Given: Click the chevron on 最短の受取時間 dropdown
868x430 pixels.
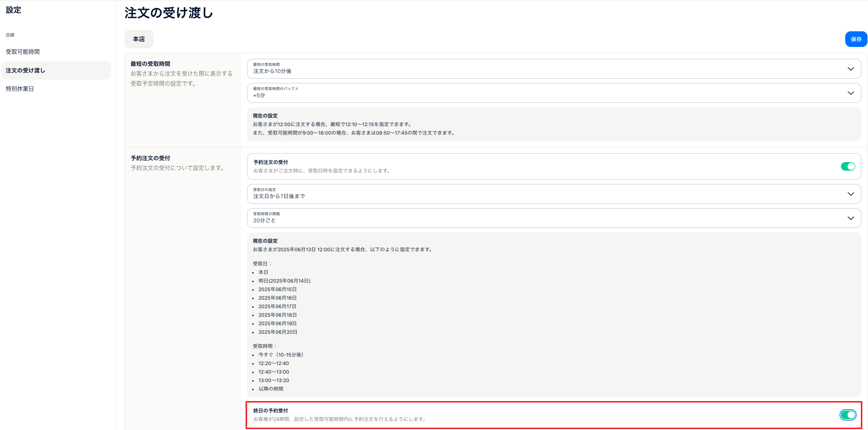Looking at the screenshot, I should [x=850, y=69].
